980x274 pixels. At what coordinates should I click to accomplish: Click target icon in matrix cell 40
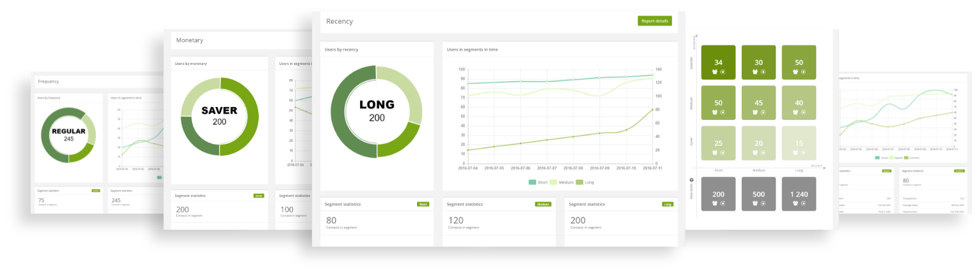[803, 113]
